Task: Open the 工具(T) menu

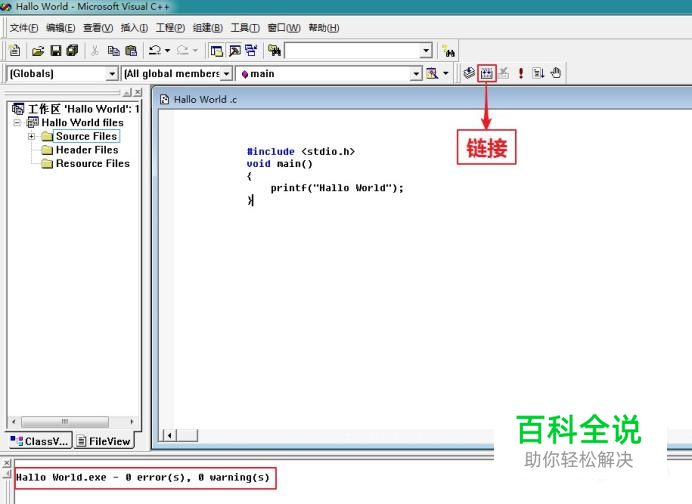Action: coord(245,28)
